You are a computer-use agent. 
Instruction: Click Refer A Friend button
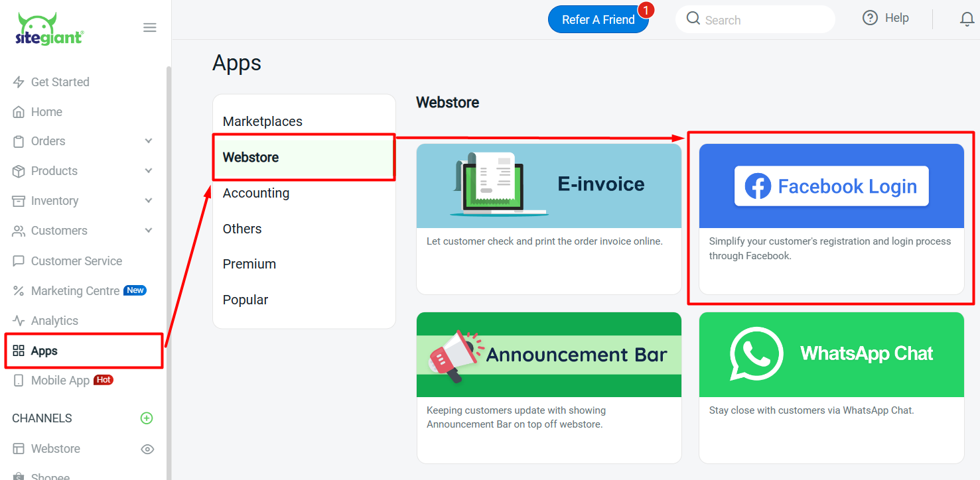pyautogui.click(x=598, y=20)
